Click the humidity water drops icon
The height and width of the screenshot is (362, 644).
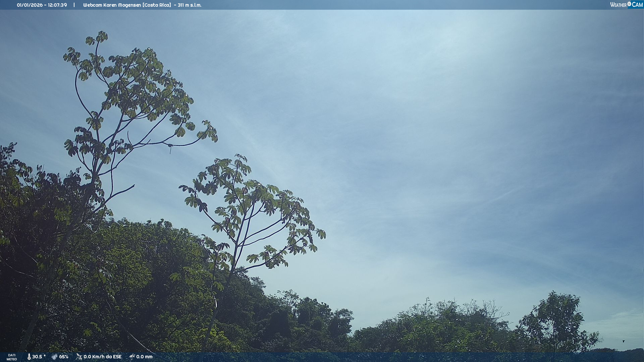click(x=54, y=357)
